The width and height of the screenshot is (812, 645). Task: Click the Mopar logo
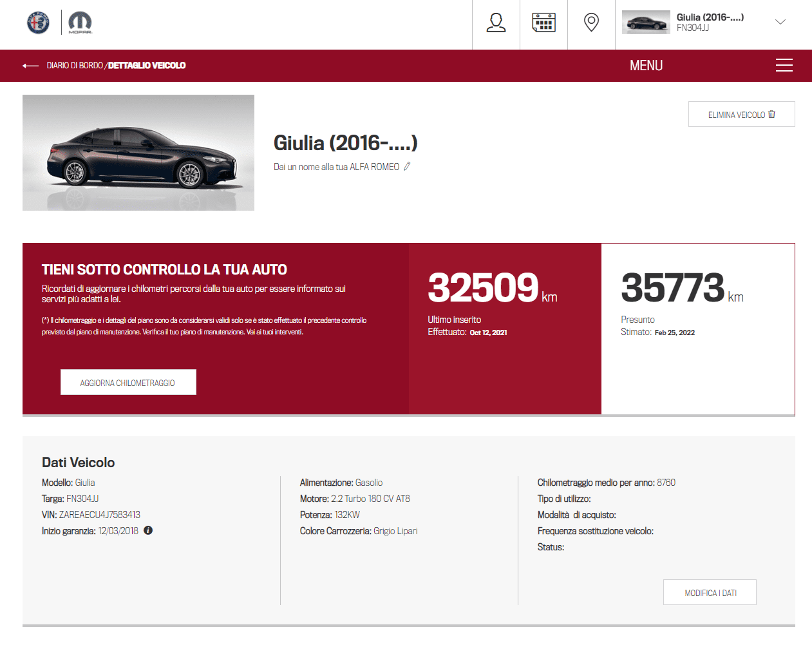[80, 23]
